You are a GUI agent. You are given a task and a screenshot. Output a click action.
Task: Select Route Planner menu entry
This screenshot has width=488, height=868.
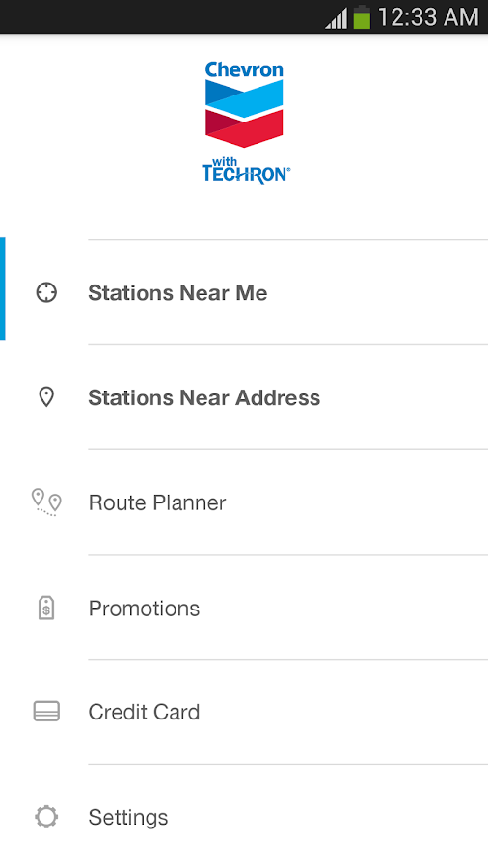coord(244,502)
